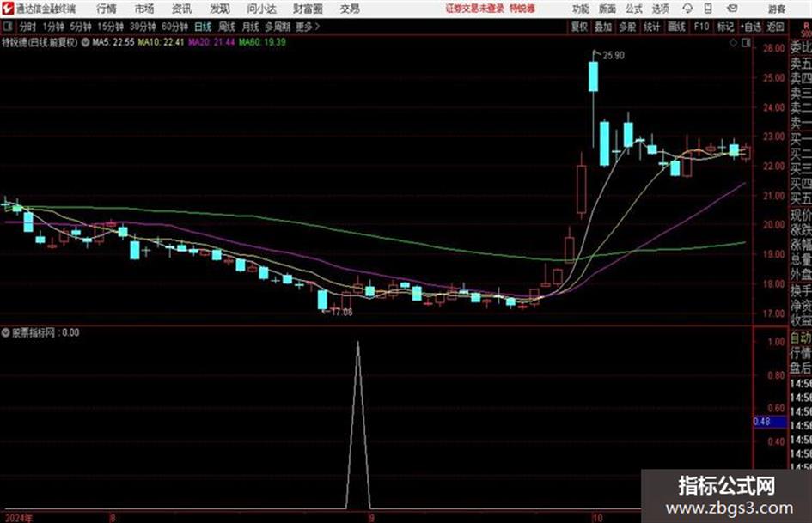Click the 通达信 app logo icon
This screenshot has height=523, width=812.
(x=7, y=9)
